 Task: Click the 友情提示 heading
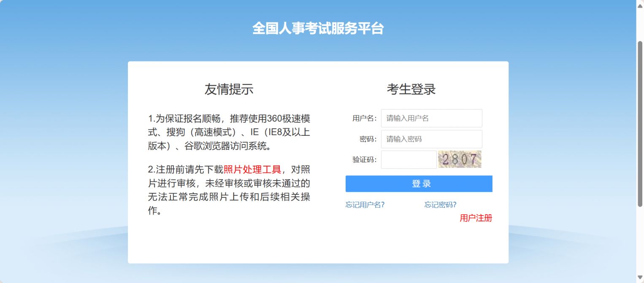click(230, 89)
